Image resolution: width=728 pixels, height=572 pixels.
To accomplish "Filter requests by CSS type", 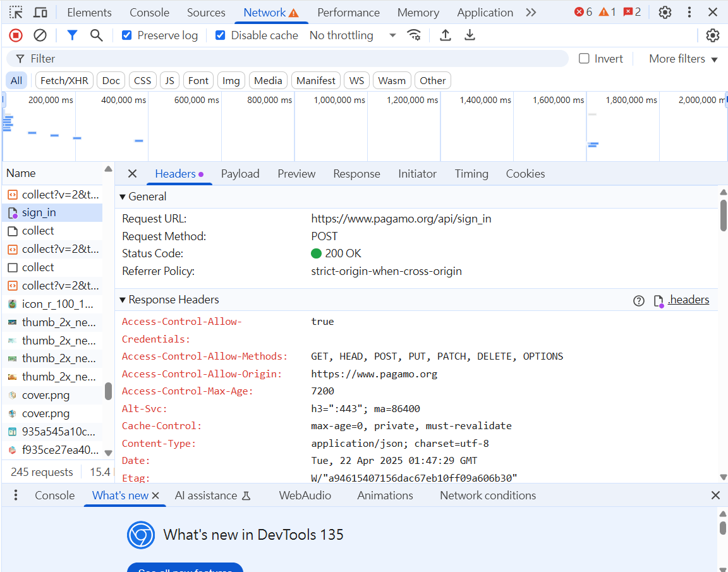I will click(143, 80).
